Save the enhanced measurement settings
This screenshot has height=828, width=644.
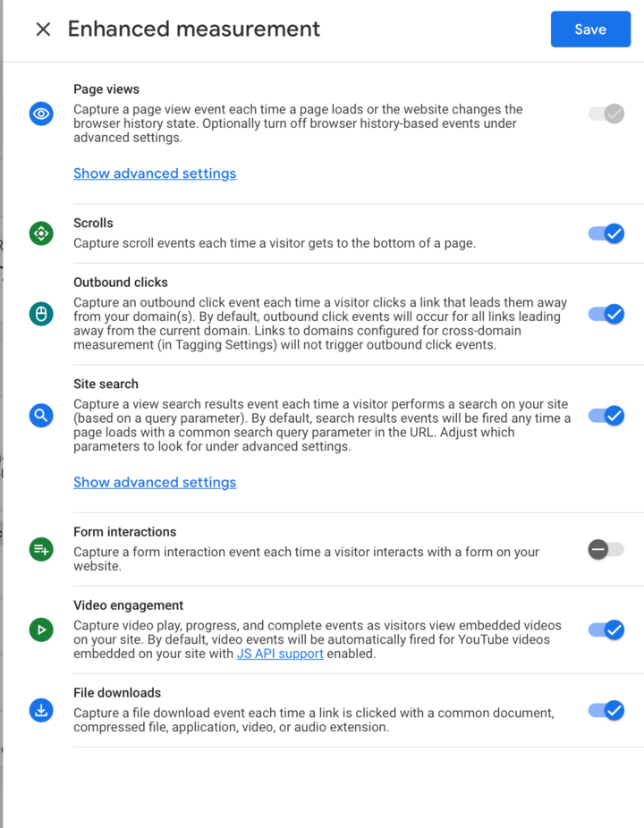590,29
